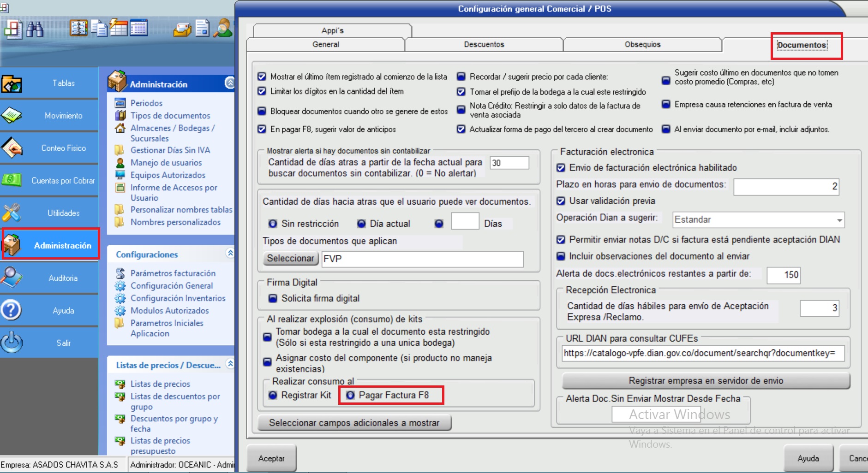
Task: Select 'Sin restricción' radio option
Action: [x=273, y=224]
